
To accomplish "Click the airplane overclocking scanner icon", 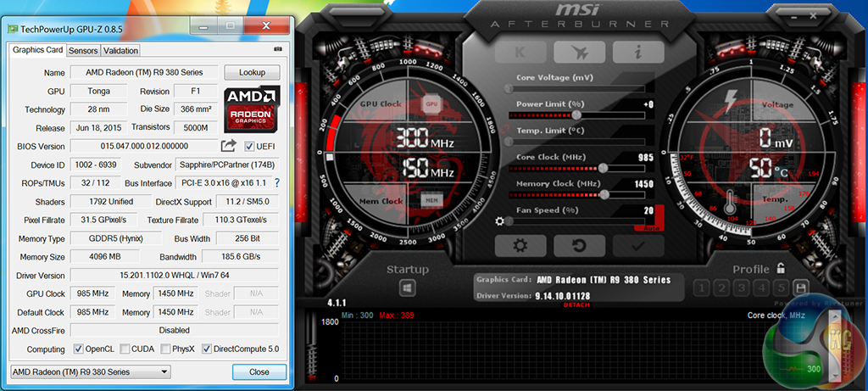I will pos(580,53).
